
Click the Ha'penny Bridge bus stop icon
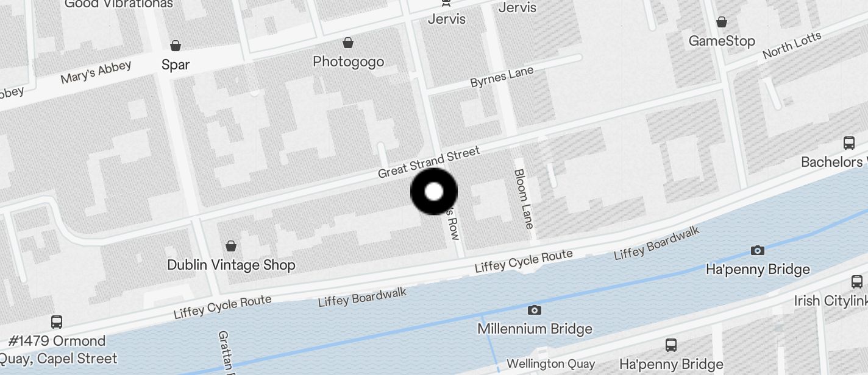pyautogui.click(x=671, y=345)
